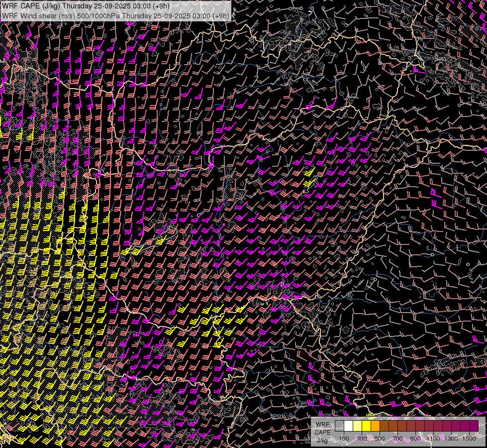Click the first transparent gray legend box
The width and height of the screenshot is (487, 448).
[339, 426]
